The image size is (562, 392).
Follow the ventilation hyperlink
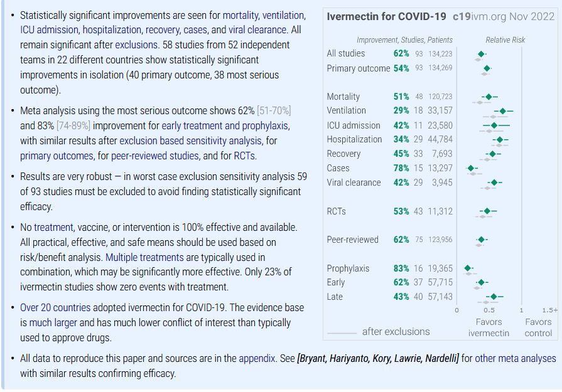click(x=283, y=15)
